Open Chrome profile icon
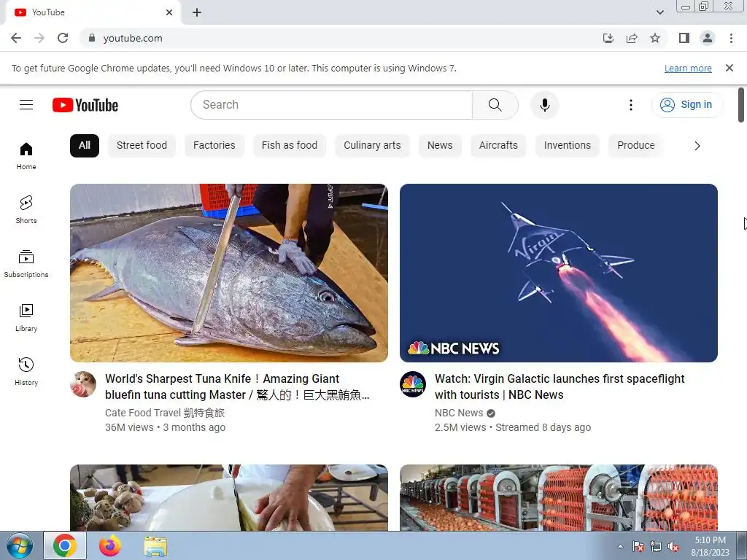Viewport: 747px width, 560px height. [708, 38]
